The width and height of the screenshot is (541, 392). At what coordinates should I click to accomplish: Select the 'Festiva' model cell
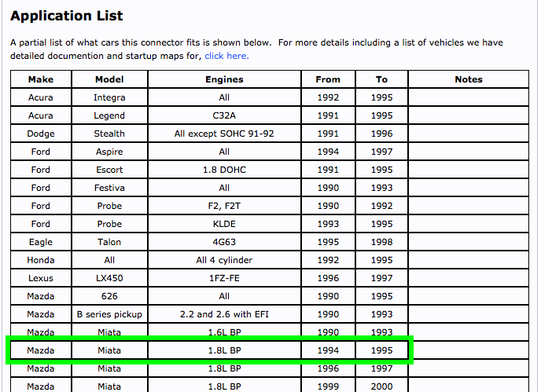[x=109, y=188]
